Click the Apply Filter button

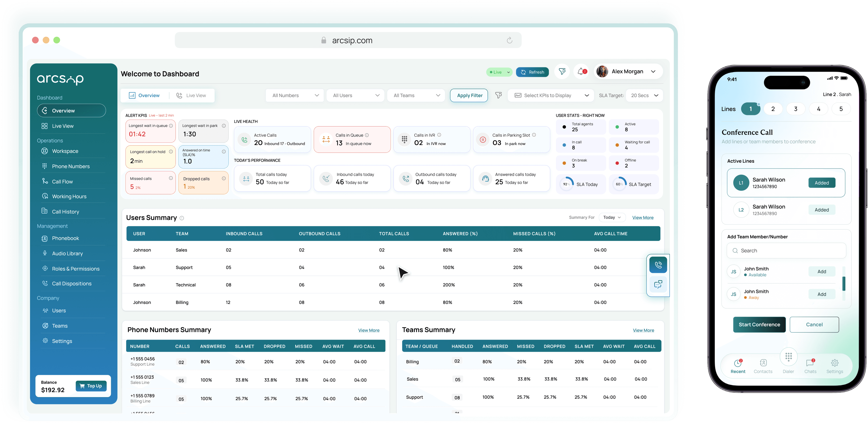pos(469,95)
